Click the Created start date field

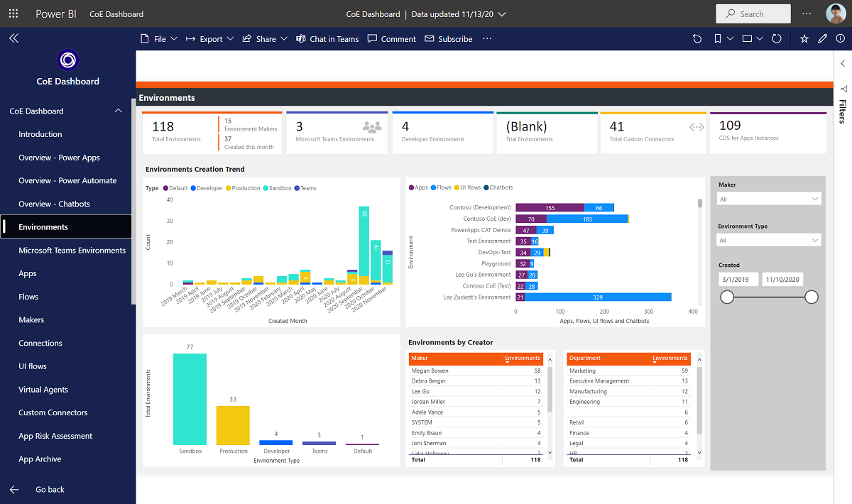click(x=738, y=280)
